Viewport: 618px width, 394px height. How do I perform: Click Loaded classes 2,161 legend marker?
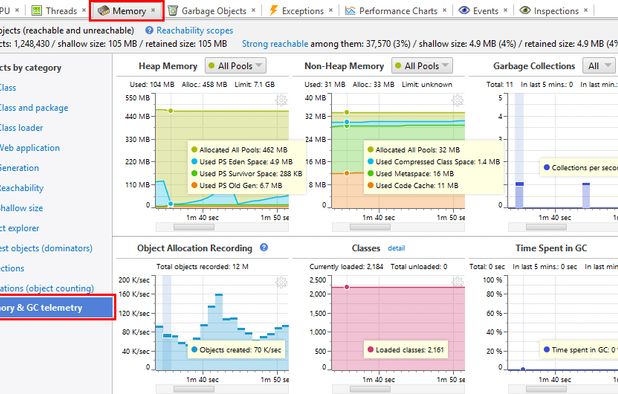(370, 349)
